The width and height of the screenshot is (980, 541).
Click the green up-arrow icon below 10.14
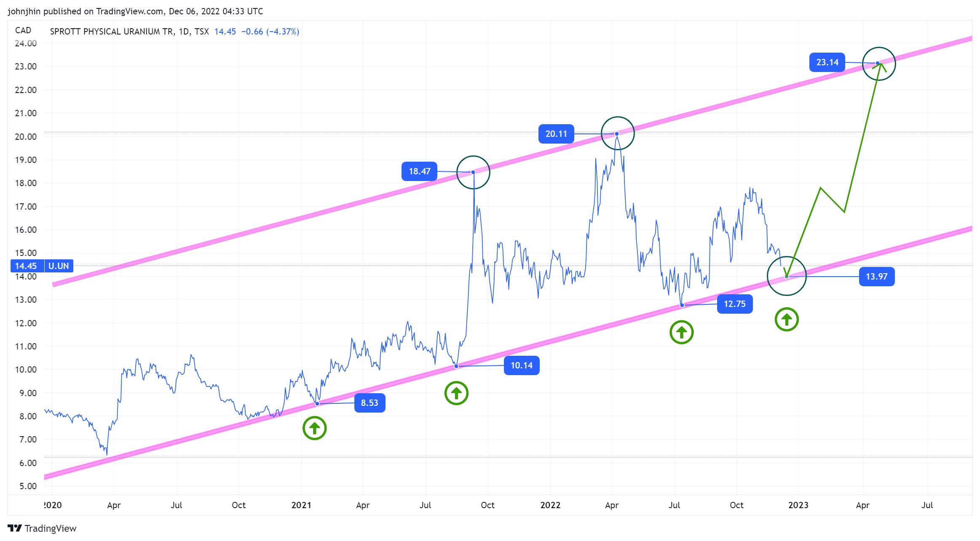click(x=456, y=393)
